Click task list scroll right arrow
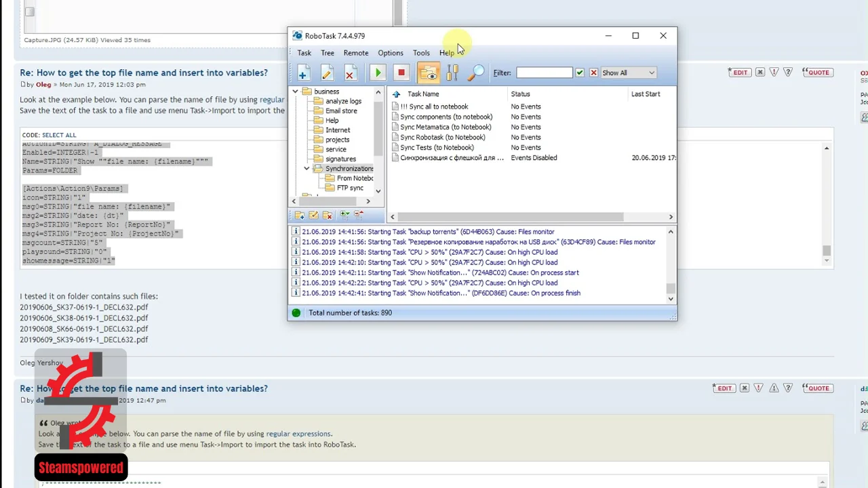Screen dimensions: 868x488 tap(671, 217)
